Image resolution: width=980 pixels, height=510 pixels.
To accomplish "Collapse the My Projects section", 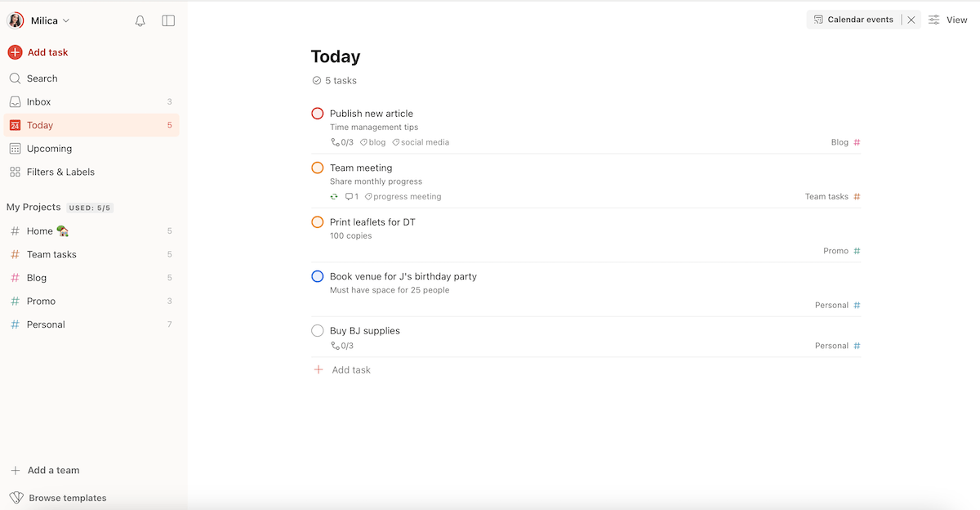I will (33, 207).
